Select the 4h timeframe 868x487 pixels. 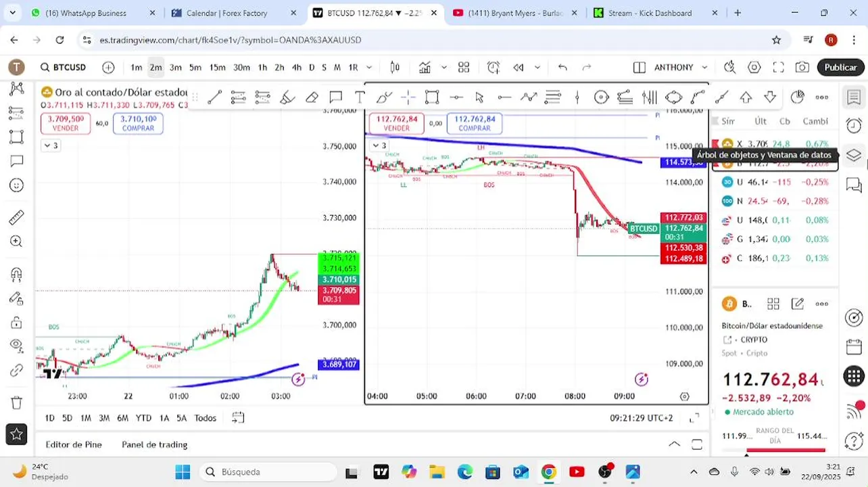tap(296, 67)
